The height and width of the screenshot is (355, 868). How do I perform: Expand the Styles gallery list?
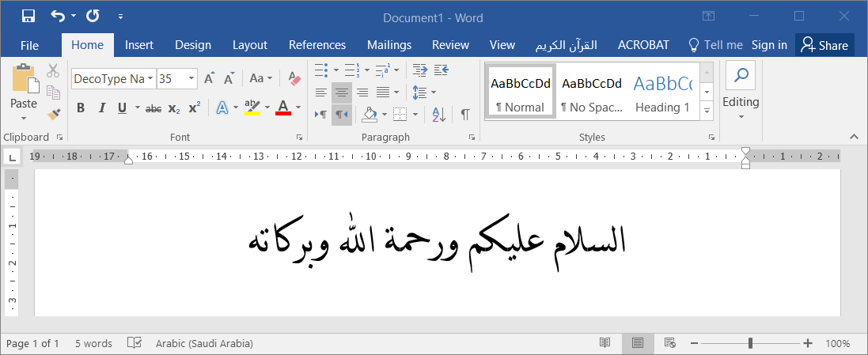707,111
